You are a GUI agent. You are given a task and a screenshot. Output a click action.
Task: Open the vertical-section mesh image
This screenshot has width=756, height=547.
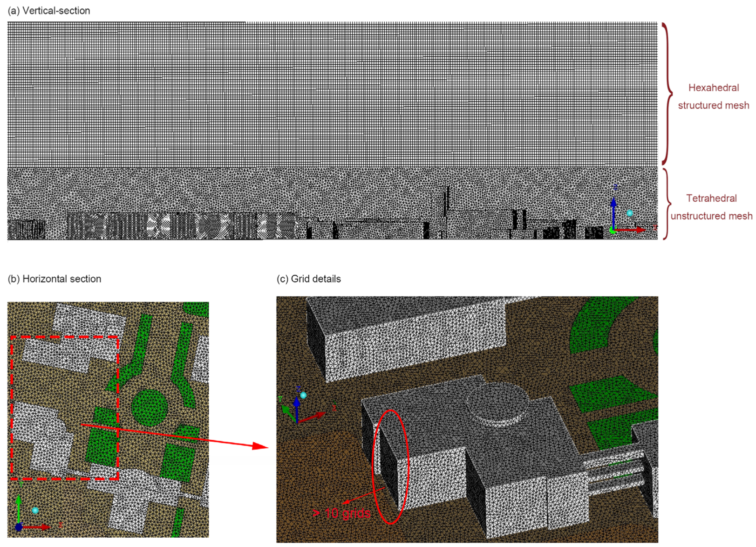click(x=333, y=131)
